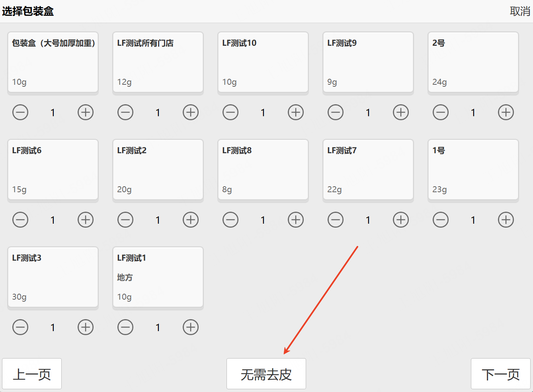Screen dimensions: 533x392
Task: Decrement the 1号 box quantity
Action: [x=441, y=220]
